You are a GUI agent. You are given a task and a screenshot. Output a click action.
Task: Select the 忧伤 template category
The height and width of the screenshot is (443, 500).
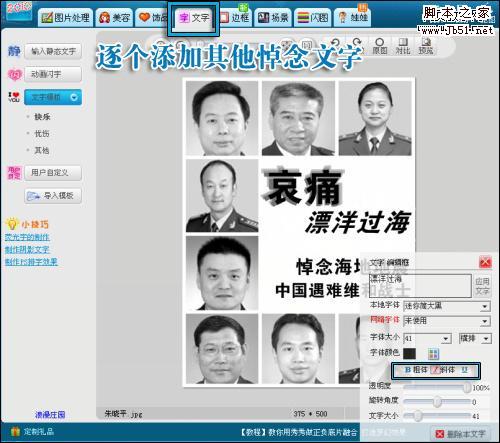click(42, 134)
